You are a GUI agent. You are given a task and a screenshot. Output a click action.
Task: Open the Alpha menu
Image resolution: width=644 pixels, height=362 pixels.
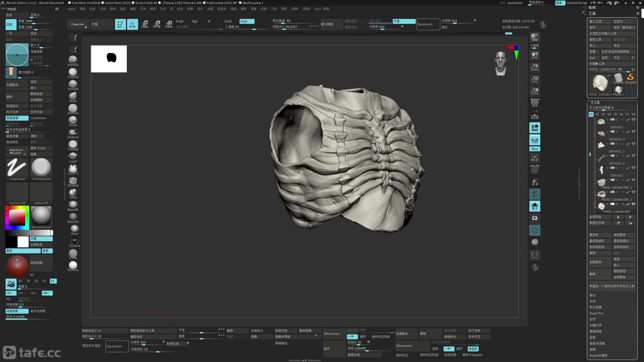[71, 9]
